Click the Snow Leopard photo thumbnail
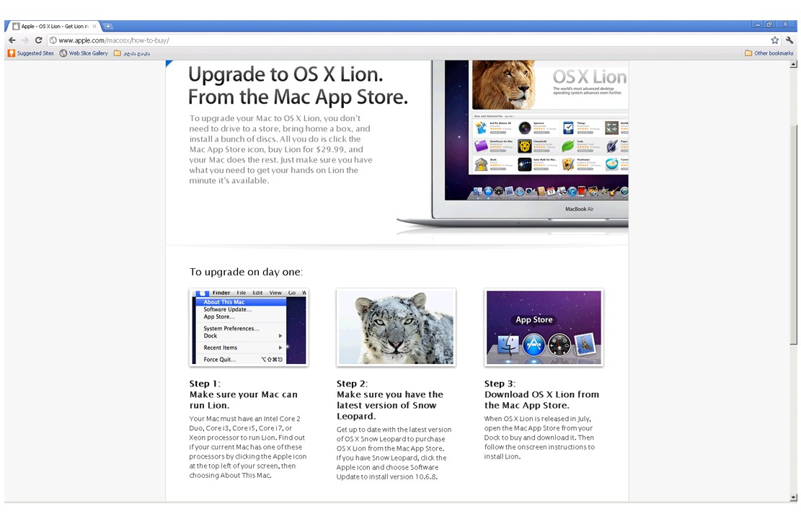801x532 pixels. click(396, 327)
